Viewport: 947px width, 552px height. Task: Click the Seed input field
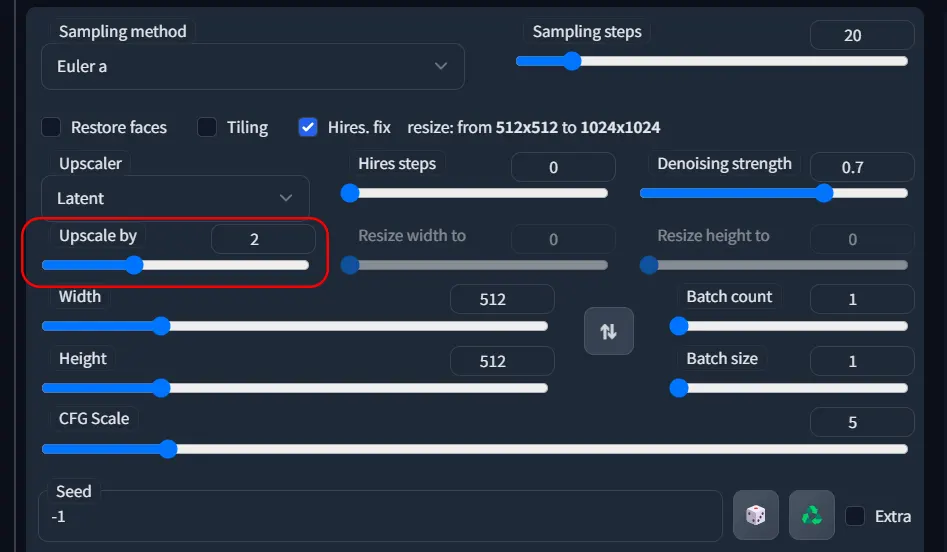coord(380,516)
